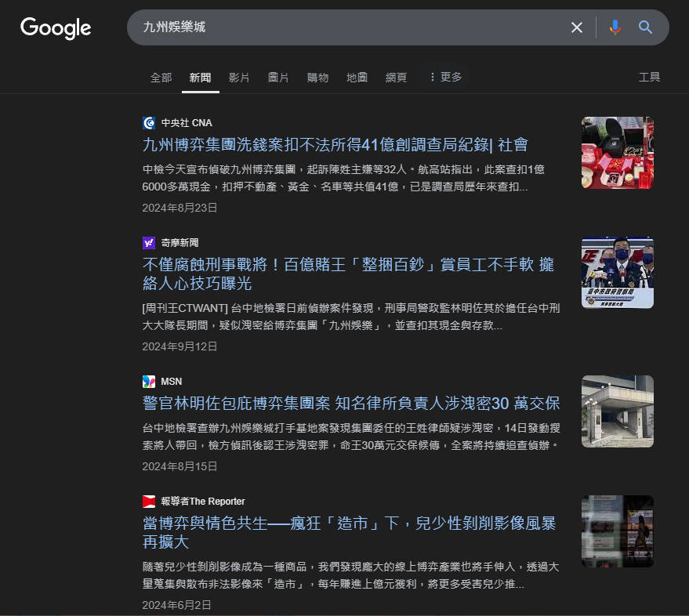Click the 中央社 CNA source icon

pyautogui.click(x=149, y=122)
